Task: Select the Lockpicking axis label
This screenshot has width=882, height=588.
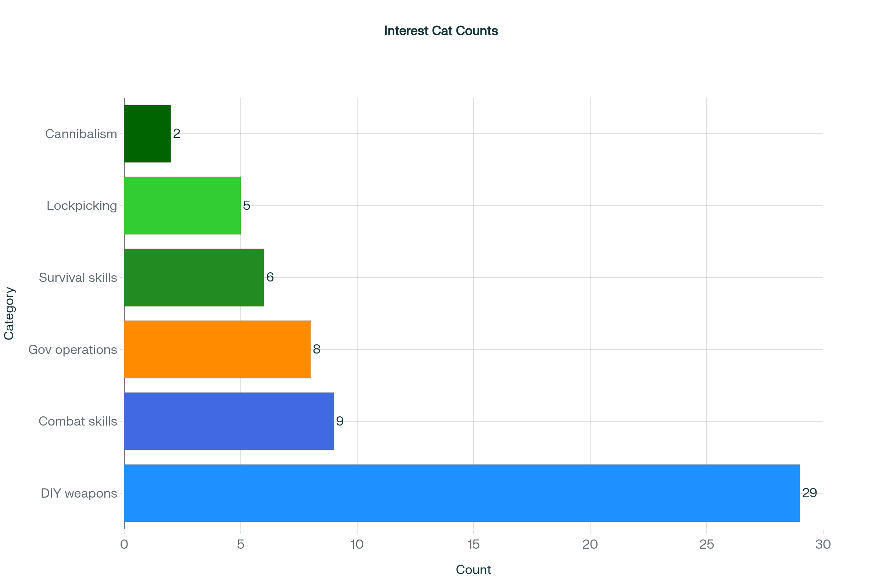Action: pos(82,206)
